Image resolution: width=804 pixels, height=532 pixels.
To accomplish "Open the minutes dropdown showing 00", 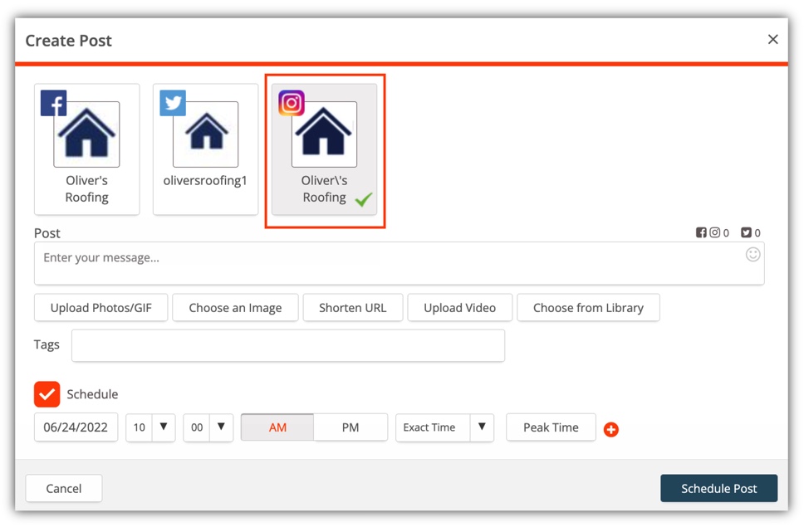I will 208,427.
